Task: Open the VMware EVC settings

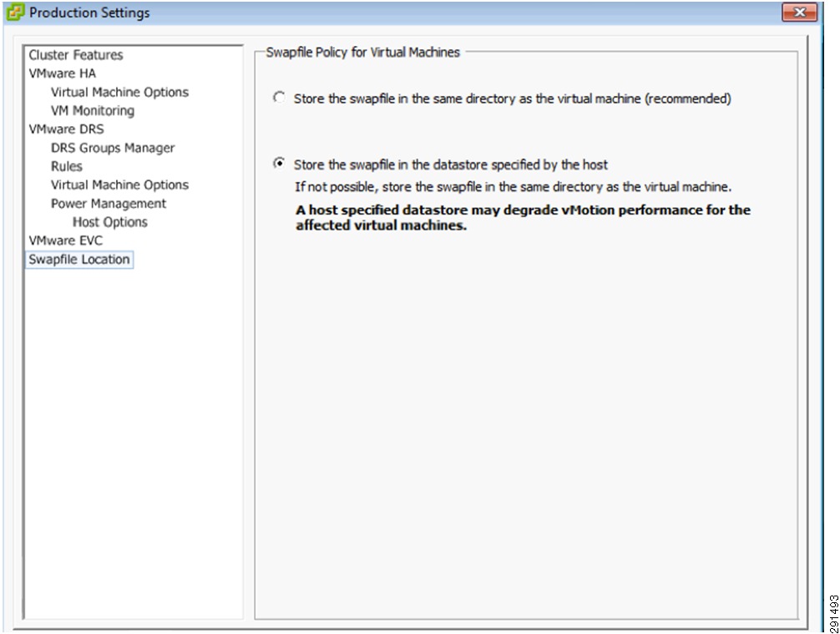Action: point(65,241)
